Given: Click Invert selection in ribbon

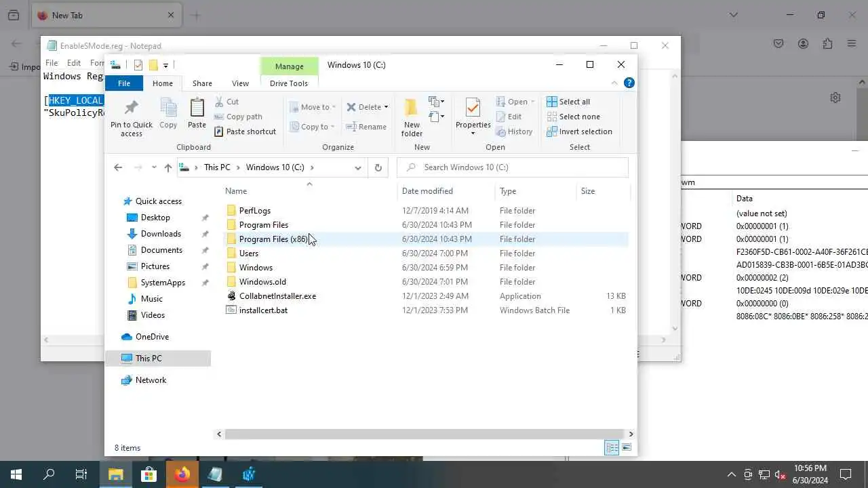Looking at the screenshot, I should 579,131.
